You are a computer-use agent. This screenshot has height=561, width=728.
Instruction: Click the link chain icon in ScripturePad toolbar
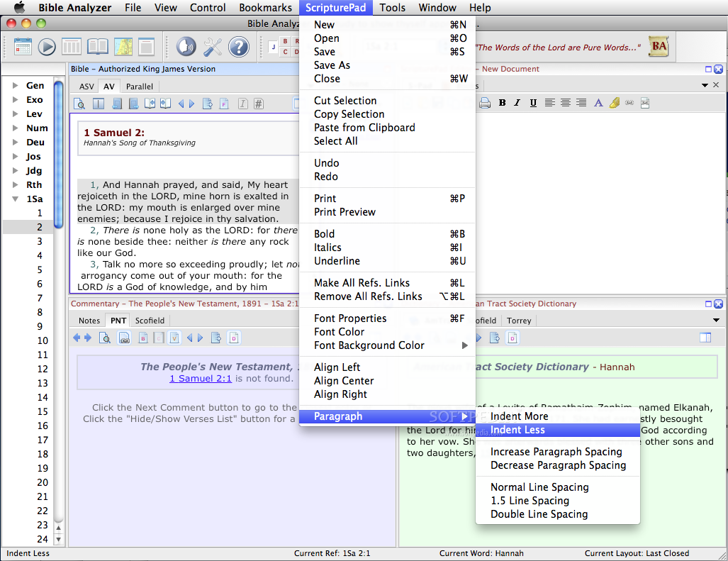[629, 103]
